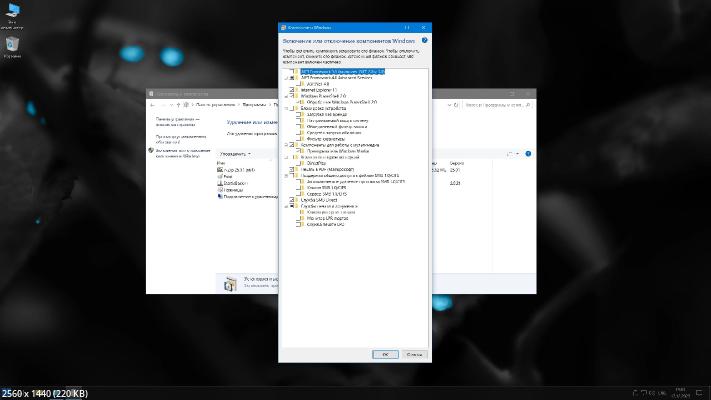Toggle the SMB Direct service checkbox
This screenshot has height=400, width=711.
point(292,200)
